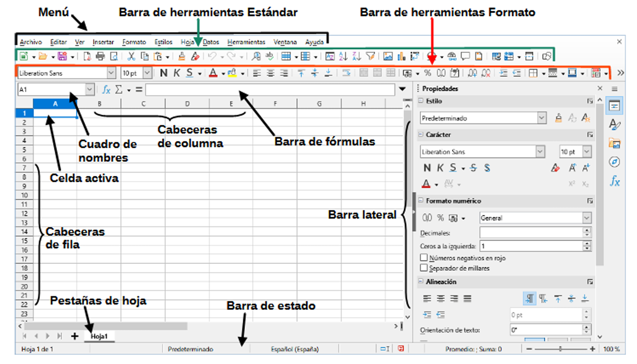Open the General number format dropdown
The image size is (637, 364).
tap(587, 218)
